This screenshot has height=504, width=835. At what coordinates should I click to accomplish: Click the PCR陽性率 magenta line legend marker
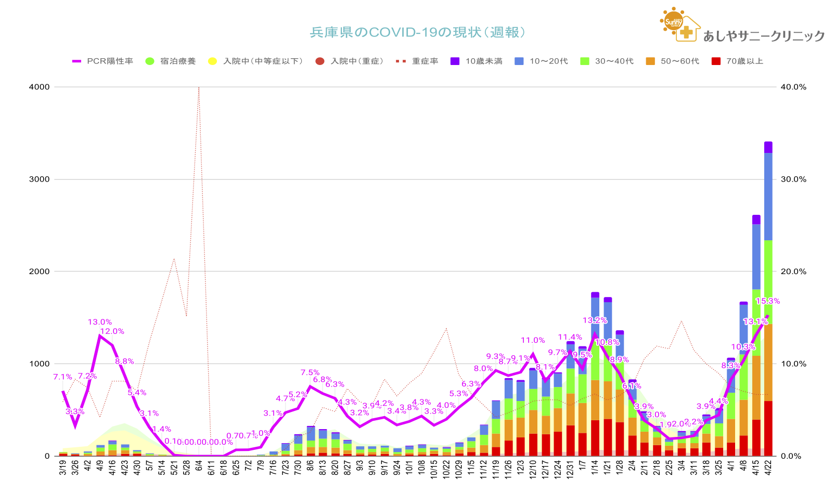click(x=77, y=61)
